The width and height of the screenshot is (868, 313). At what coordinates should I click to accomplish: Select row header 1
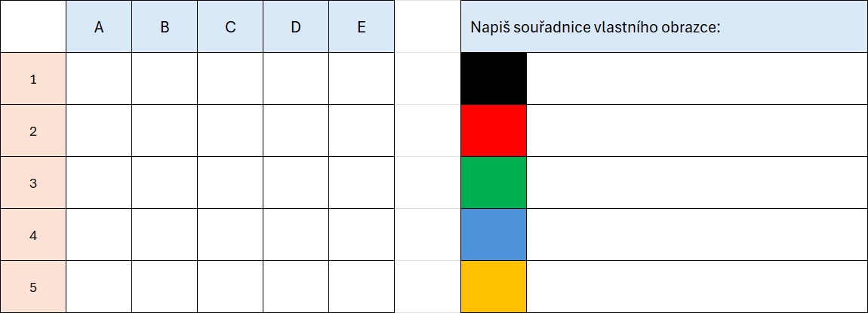click(32, 78)
